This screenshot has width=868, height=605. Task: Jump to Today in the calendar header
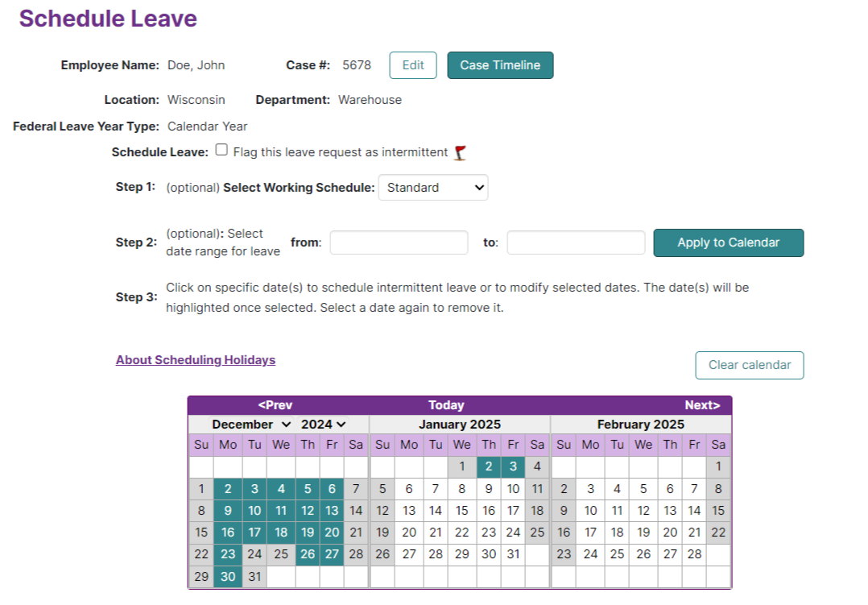click(446, 405)
